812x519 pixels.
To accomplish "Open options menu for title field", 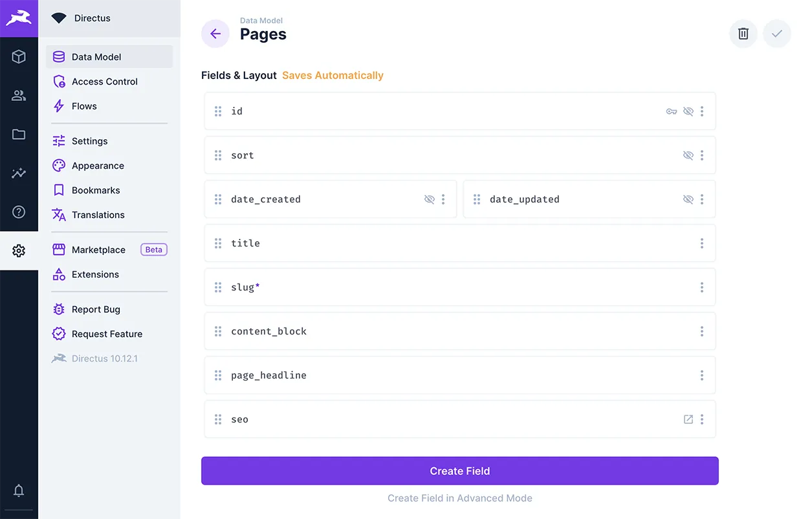I will (x=702, y=243).
